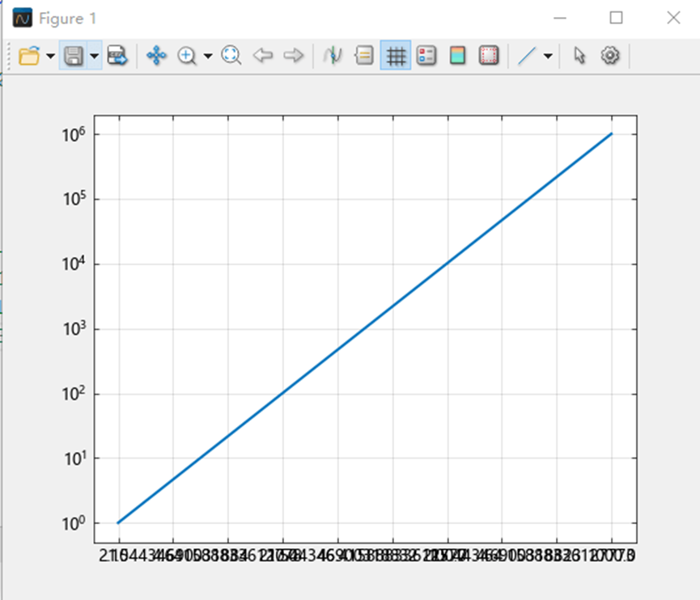Toggle the axes box border icon
Image resolution: width=700 pixels, height=600 pixels.
click(489, 56)
